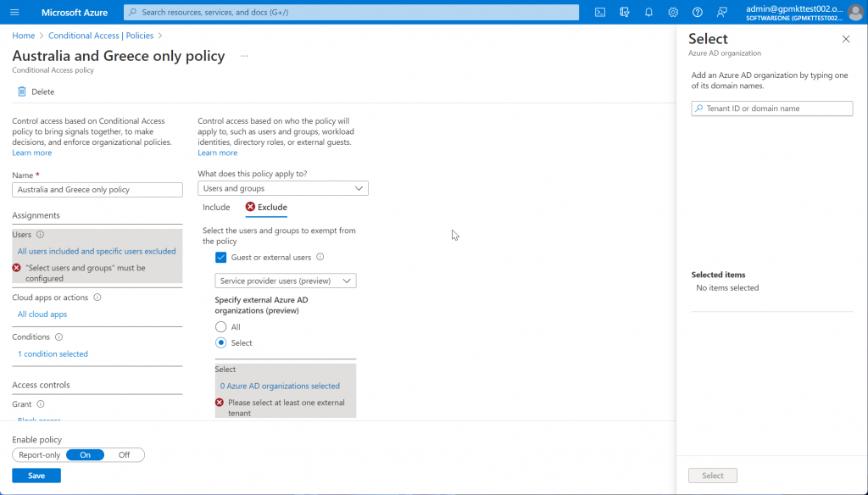This screenshot has height=495, width=868.
Task: Open portal settings gear
Action: pyautogui.click(x=673, y=12)
